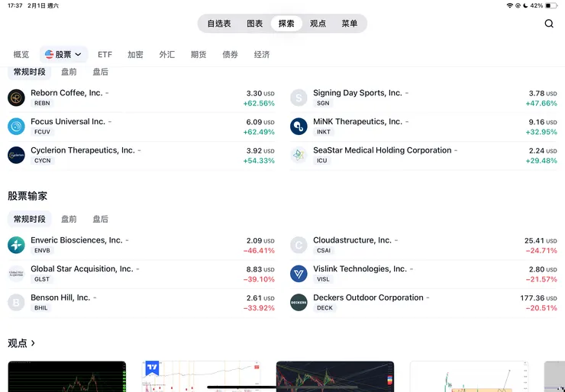Open the 菜单 tab
565x392 pixels.
(350, 24)
